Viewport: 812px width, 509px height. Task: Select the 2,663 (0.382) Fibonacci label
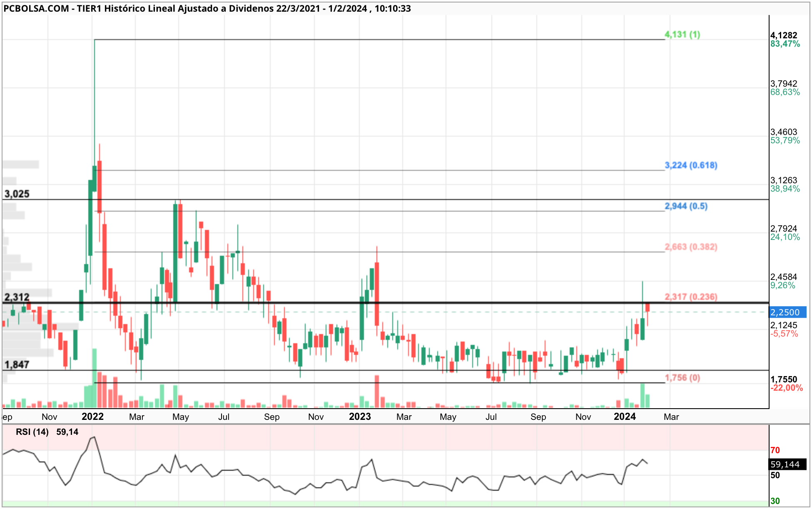pyautogui.click(x=691, y=247)
